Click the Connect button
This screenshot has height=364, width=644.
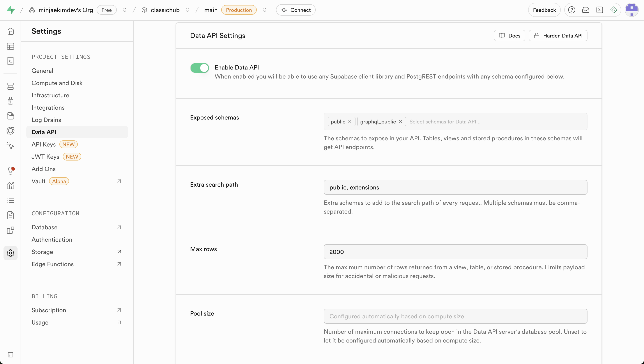[295, 10]
